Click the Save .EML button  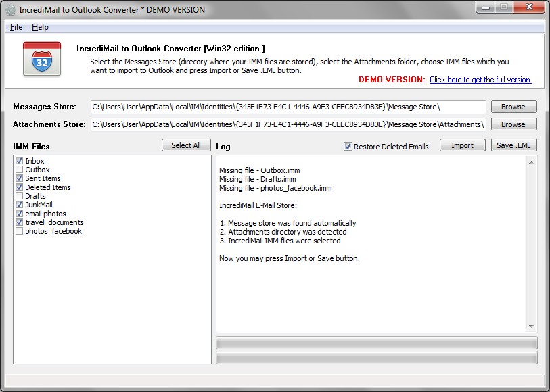pos(513,145)
